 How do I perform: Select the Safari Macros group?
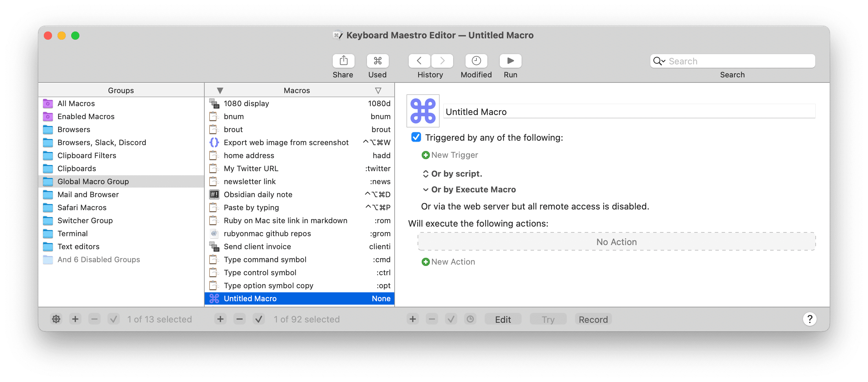click(121, 207)
